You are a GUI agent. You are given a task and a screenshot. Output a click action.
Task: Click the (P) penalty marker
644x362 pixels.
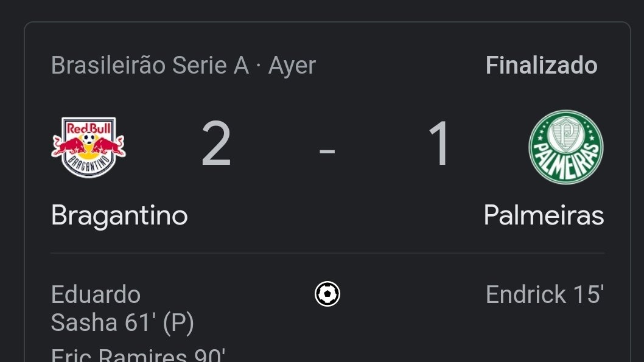click(x=178, y=322)
